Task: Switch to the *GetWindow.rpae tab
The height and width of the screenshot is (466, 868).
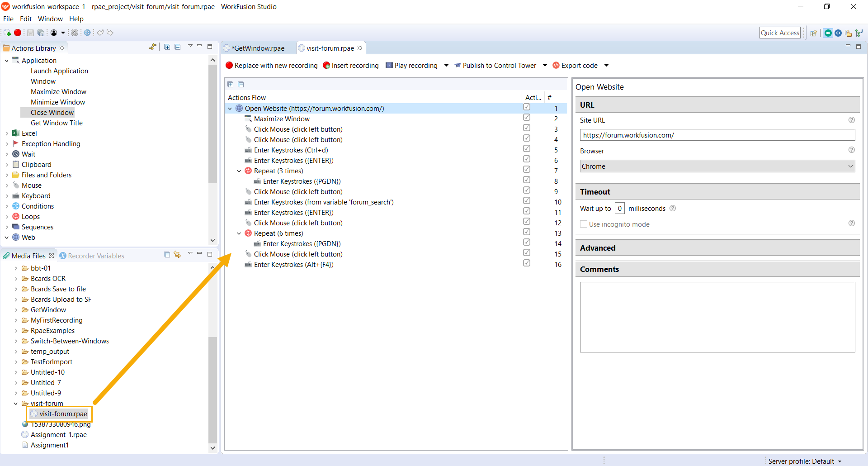Action: tap(258, 48)
